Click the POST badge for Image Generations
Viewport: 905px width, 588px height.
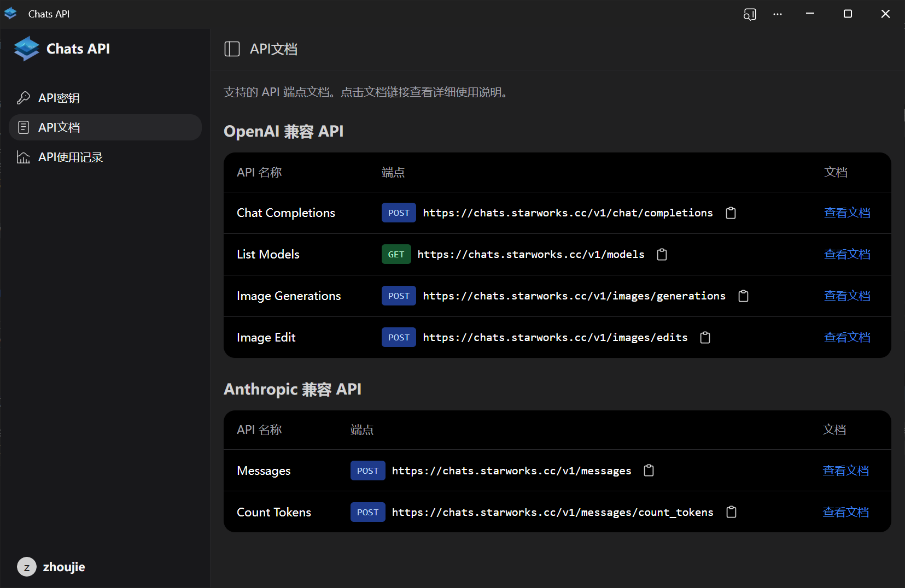(x=399, y=296)
